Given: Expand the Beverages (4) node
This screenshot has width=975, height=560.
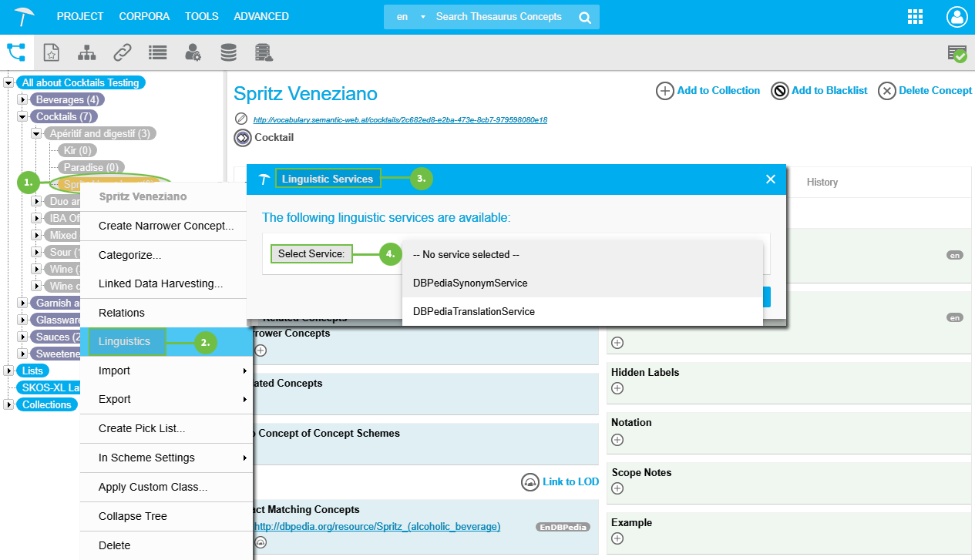Looking at the screenshot, I should click(x=22, y=100).
